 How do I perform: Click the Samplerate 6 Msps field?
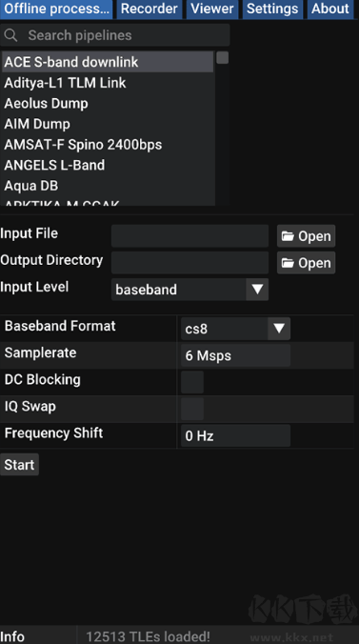236,355
